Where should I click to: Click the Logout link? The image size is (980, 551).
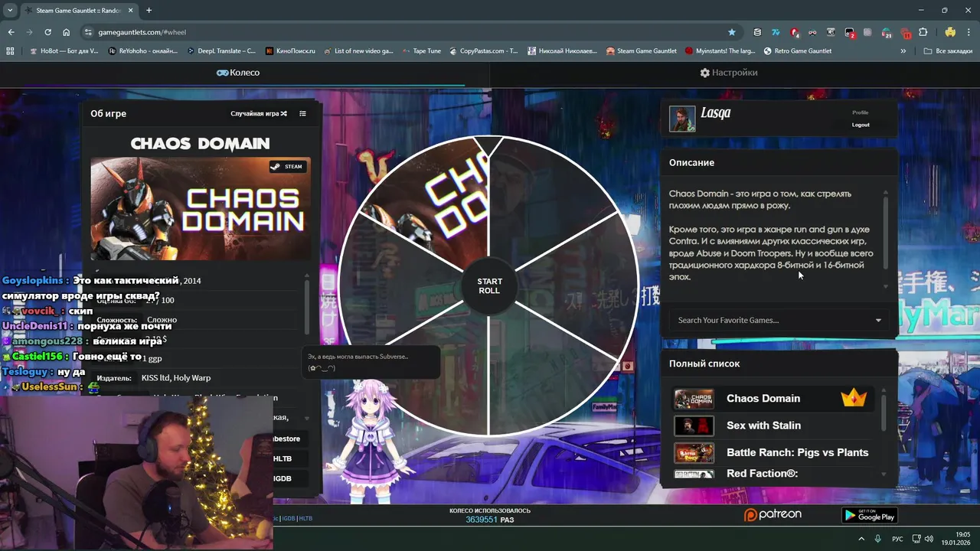[861, 125]
